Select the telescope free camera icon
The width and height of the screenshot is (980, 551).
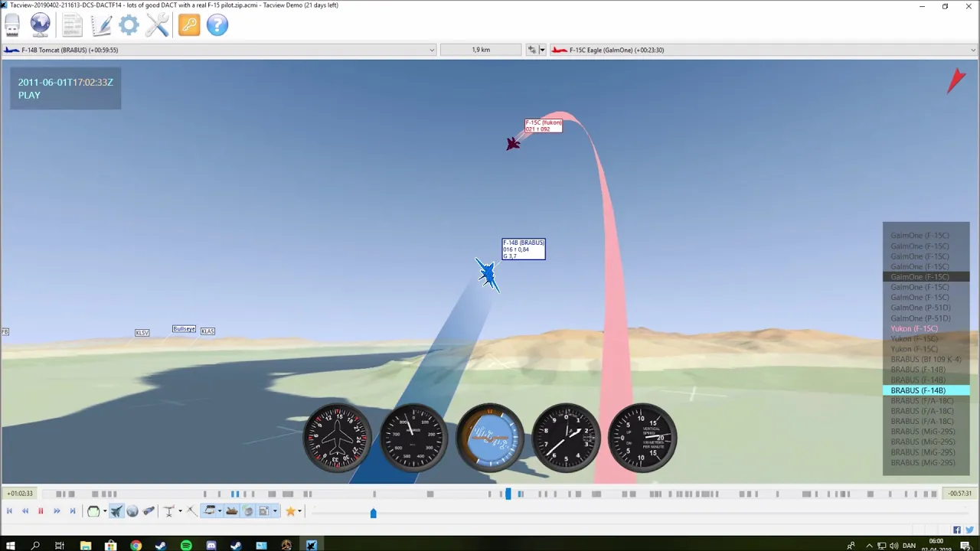pyautogui.click(x=149, y=511)
